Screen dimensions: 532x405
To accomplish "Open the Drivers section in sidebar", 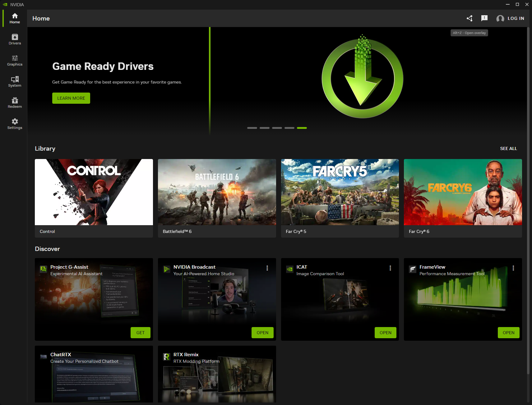I will [15, 39].
